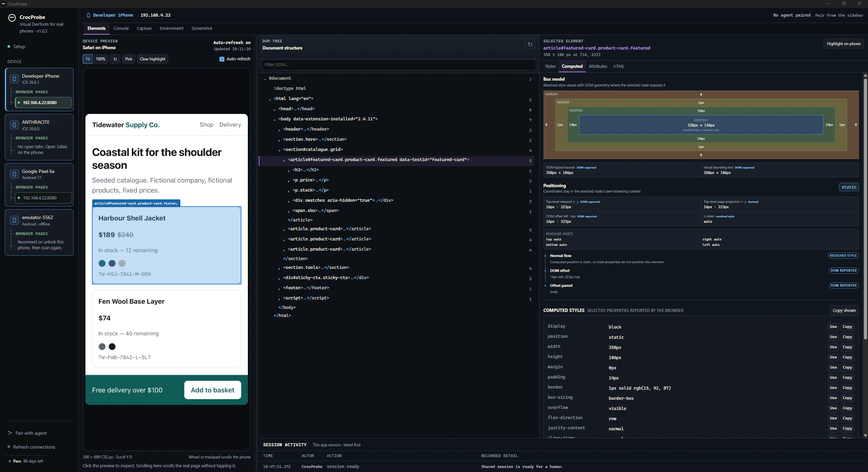
Task: Expand the div.swatches node
Action: (x=289, y=201)
